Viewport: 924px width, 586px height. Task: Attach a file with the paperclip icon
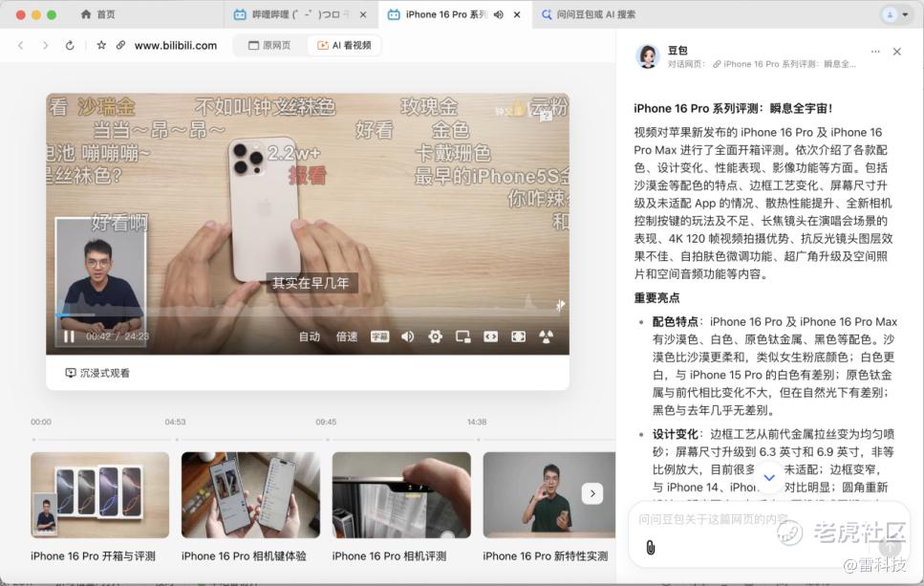coord(650,548)
